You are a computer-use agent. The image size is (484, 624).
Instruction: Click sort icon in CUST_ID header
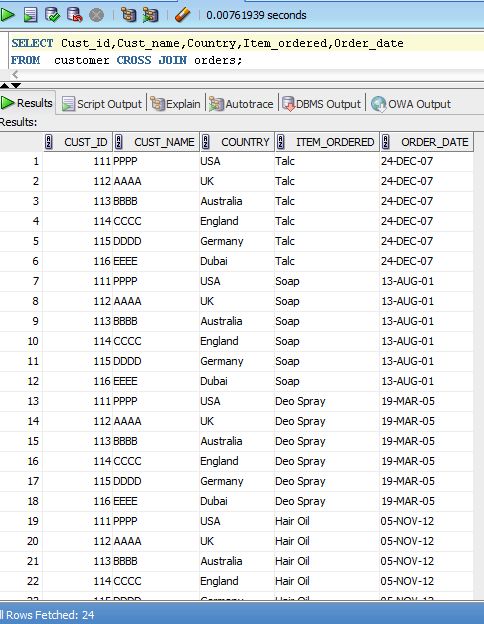tap(49, 142)
